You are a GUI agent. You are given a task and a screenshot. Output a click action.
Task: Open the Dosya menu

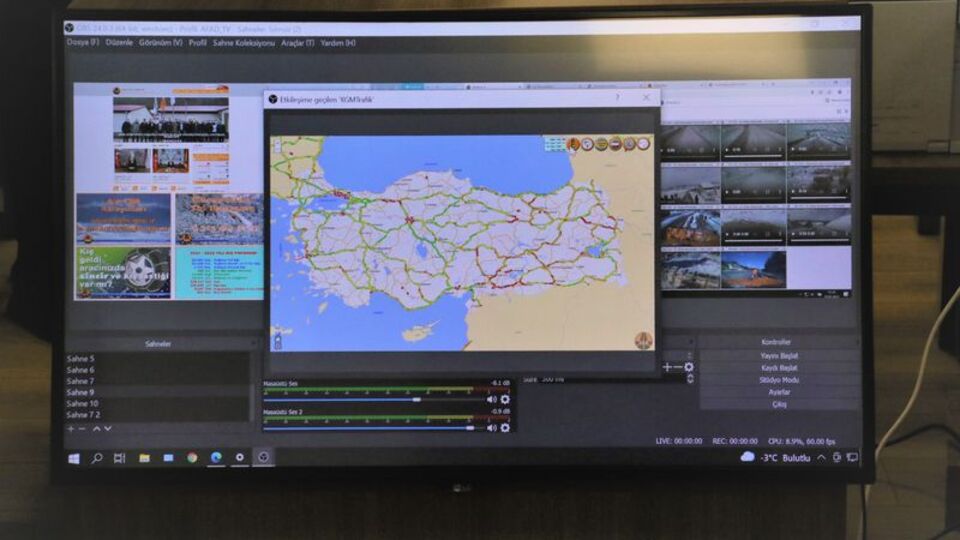click(82, 43)
